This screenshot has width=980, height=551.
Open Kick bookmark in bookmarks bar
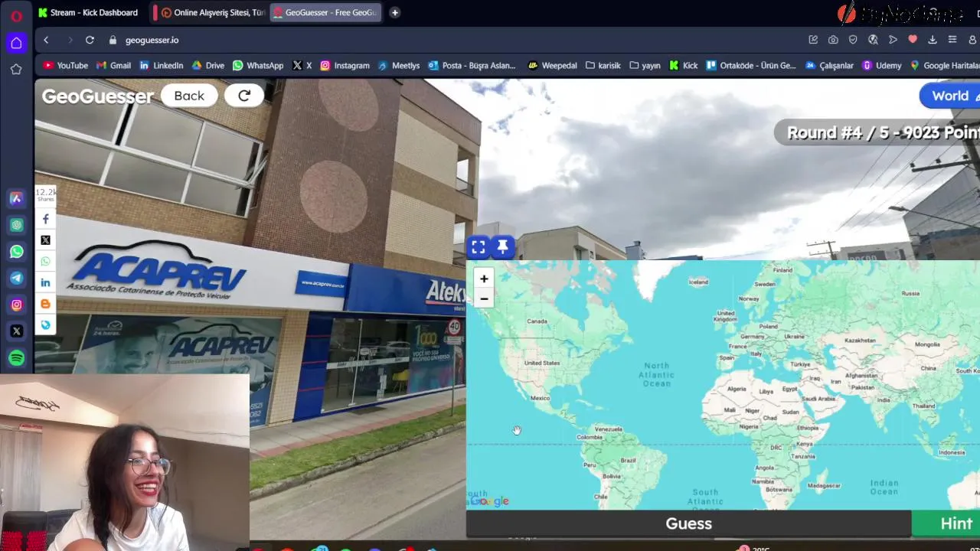pyautogui.click(x=684, y=66)
